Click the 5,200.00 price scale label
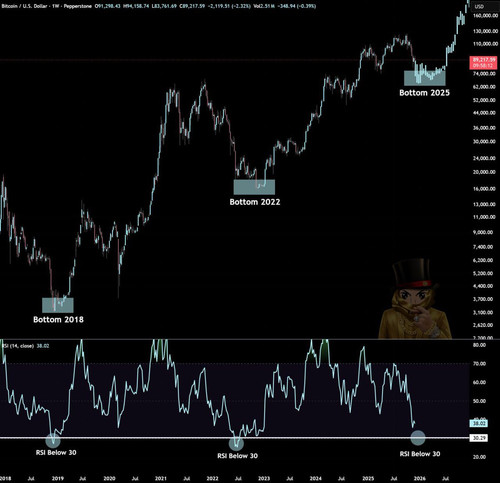Screen dimensions: 500x483 coord(484,273)
